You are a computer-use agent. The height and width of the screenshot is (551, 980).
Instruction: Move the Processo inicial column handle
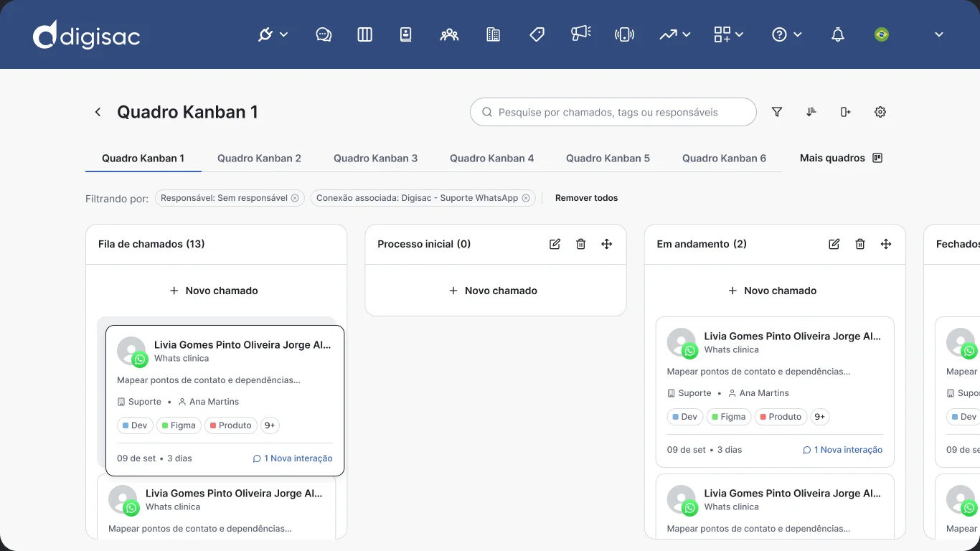[607, 244]
